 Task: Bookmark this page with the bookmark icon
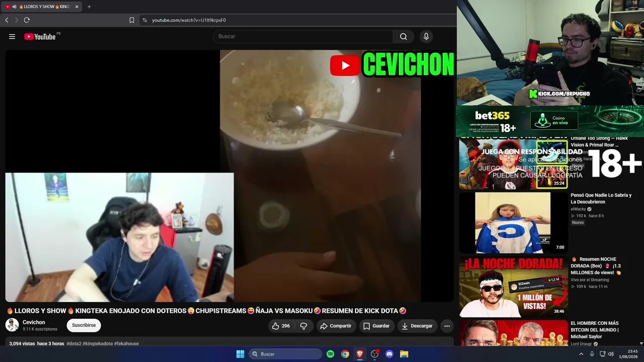pos(132,20)
